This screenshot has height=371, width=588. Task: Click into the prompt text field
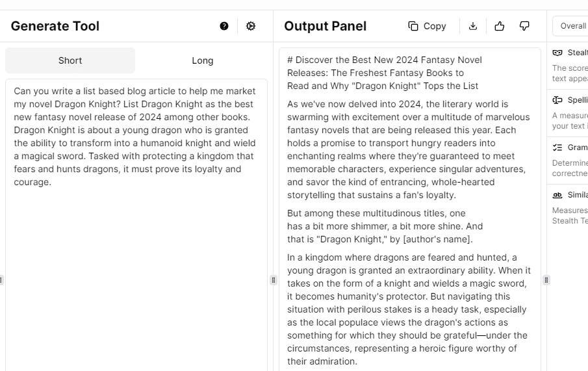pyautogui.click(x=136, y=260)
